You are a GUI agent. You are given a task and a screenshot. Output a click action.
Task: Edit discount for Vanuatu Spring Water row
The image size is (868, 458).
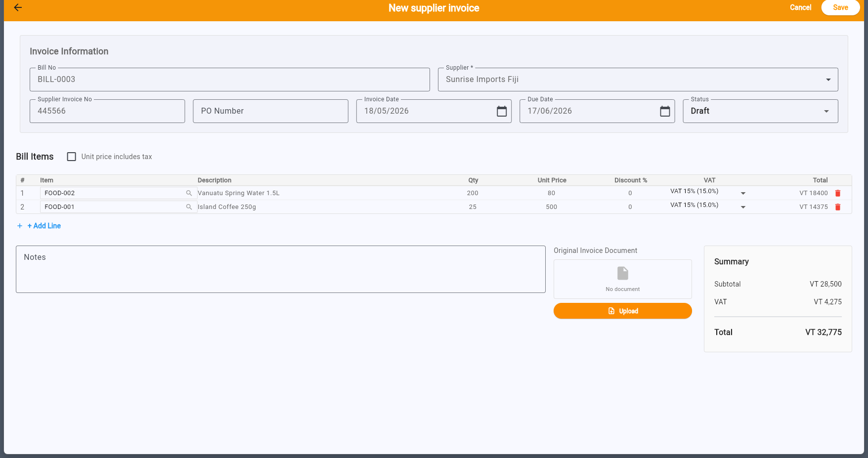tap(630, 193)
